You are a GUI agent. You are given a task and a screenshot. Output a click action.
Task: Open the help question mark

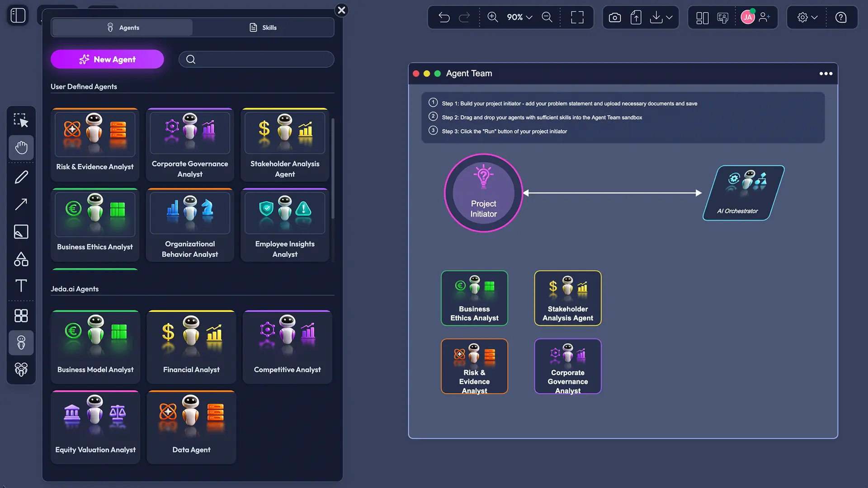841,17
